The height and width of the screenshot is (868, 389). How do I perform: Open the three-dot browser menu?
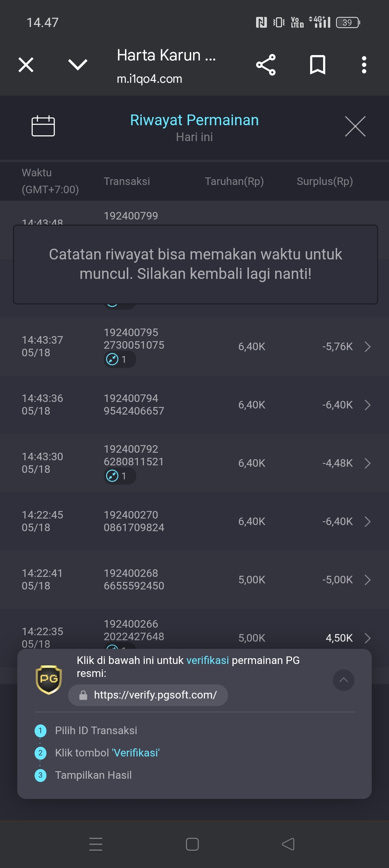[x=364, y=65]
